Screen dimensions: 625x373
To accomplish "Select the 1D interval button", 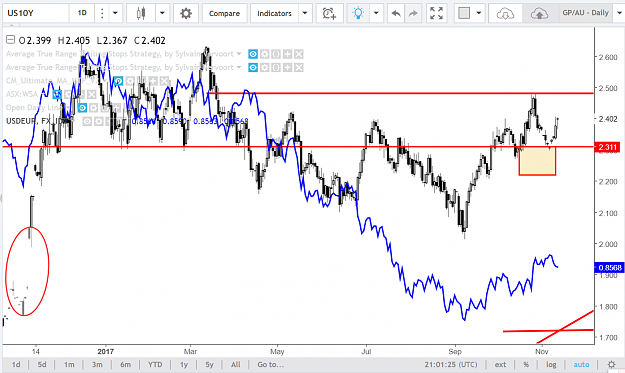I will (82, 14).
